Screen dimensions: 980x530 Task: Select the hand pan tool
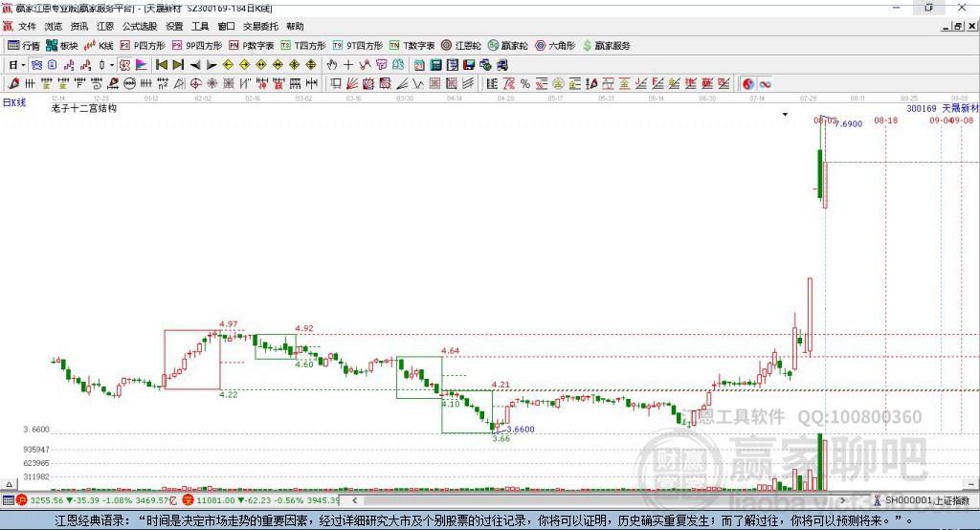332,65
